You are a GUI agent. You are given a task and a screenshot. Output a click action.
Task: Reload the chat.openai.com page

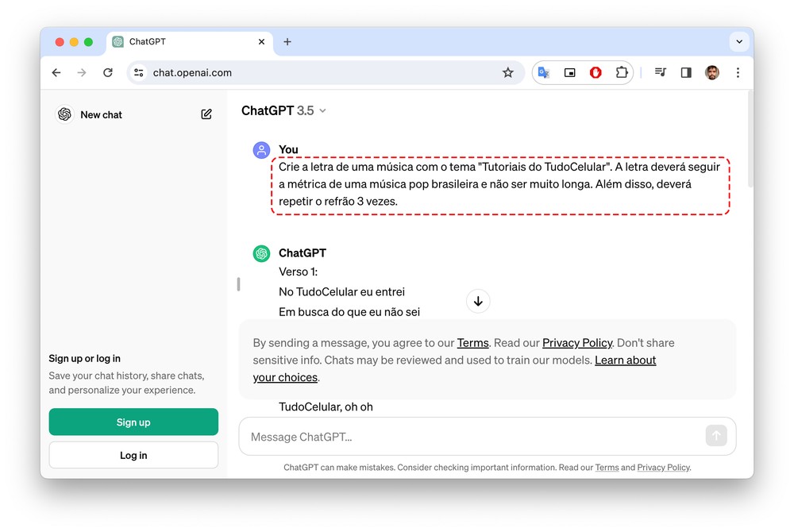click(x=108, y=73)
